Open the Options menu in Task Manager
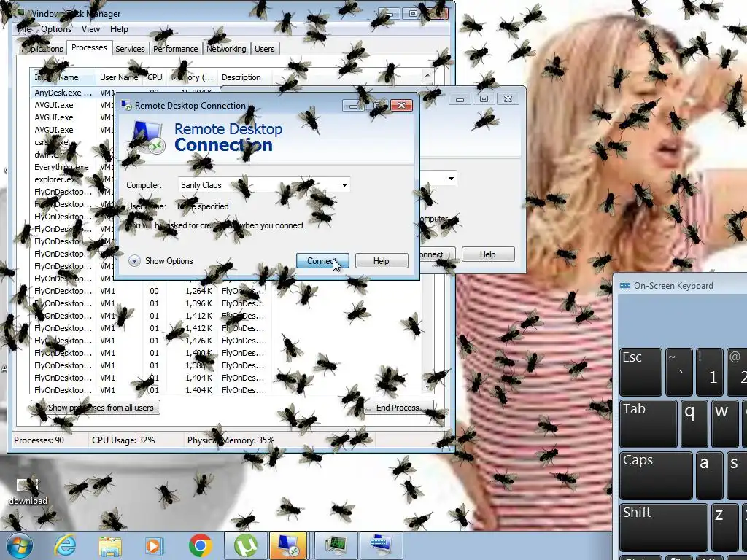This screenshot has width=747, height=560. (x=55, y=29)
